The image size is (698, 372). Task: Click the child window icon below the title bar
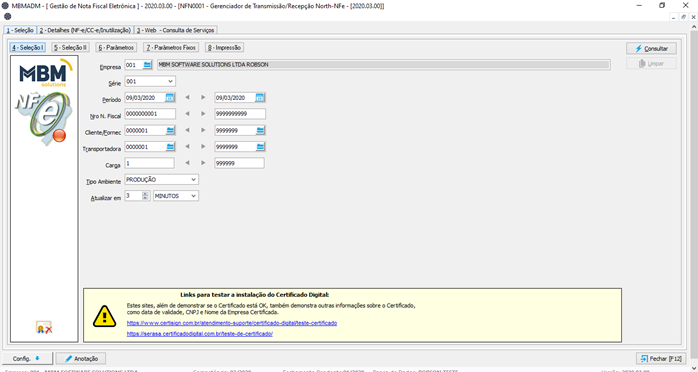(8, 16)
